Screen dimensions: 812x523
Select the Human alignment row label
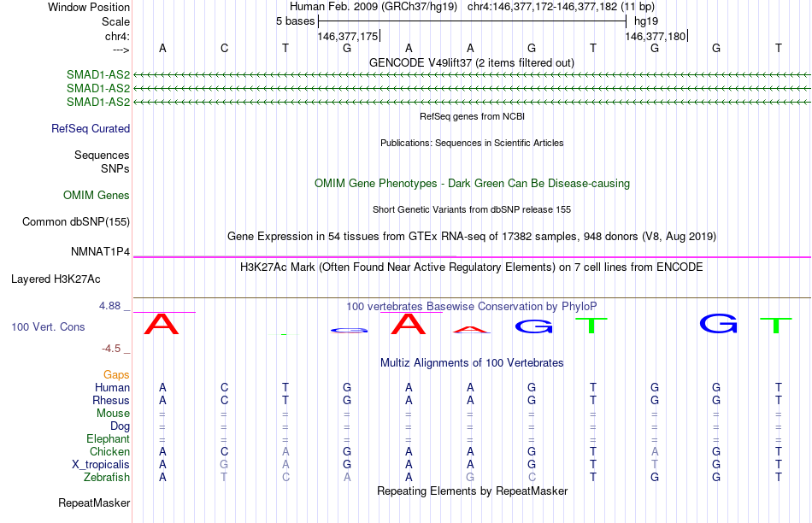(112, 387)
